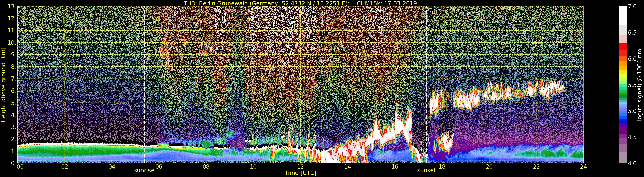Select the 'sunset' label below the time axis
The width and height of the screenshot is (644, 177).
pos(426,171)
